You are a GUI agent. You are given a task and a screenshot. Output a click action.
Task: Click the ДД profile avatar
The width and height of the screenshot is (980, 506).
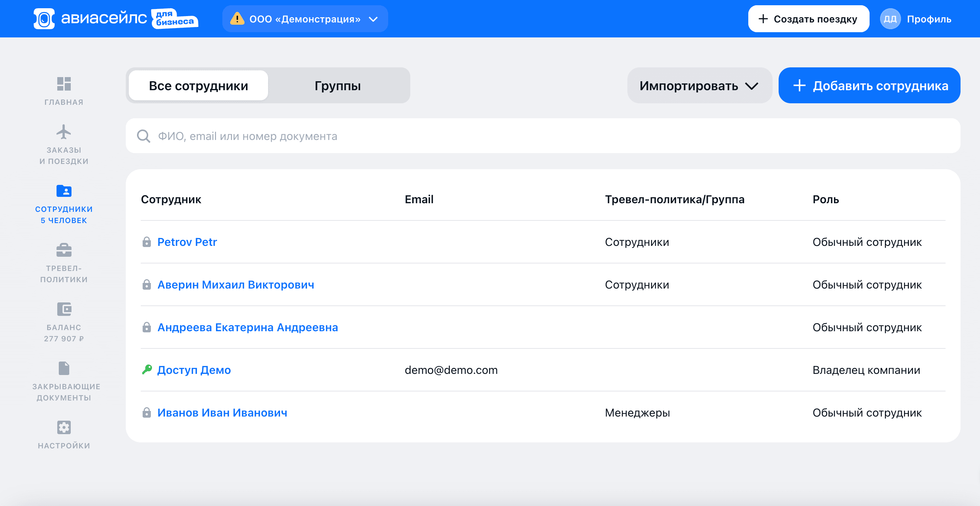[890, 18]
